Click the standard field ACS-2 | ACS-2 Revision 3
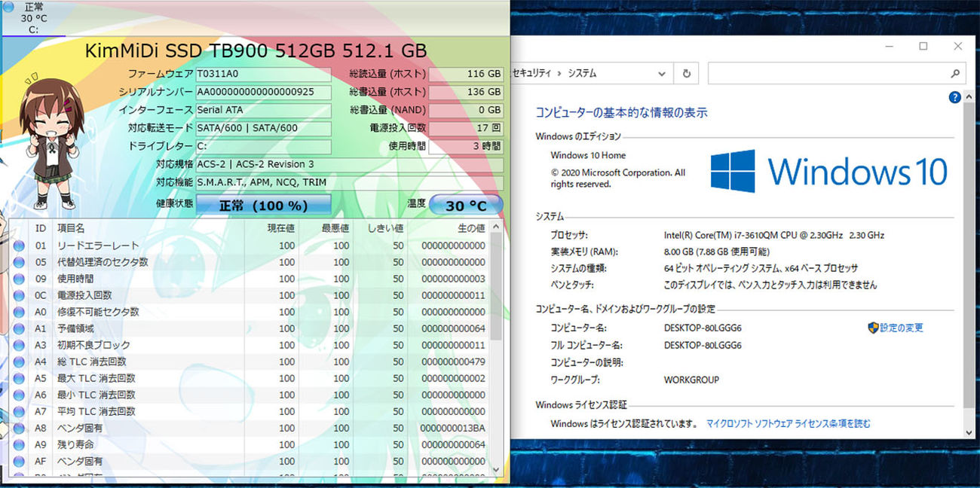Screen dimensions: 980x488 tap(350, 164)
